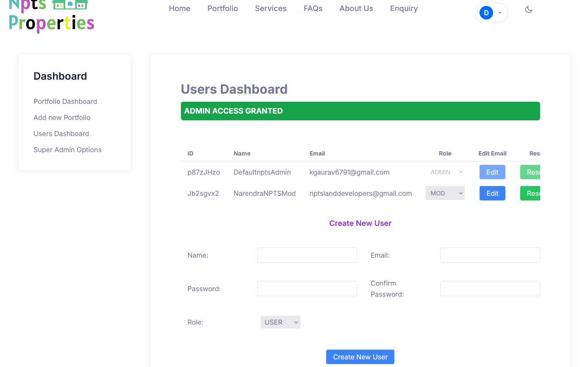The width and height of the screenshot is (588, 367).
Task: Click the Role column header
Action: (445, 153)
